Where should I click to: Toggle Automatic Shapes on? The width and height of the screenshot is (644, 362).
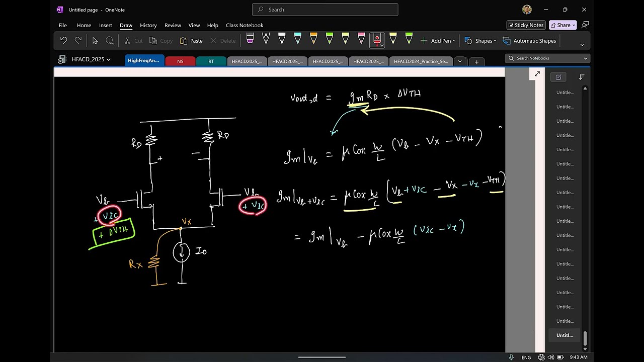tap(529, 41)
